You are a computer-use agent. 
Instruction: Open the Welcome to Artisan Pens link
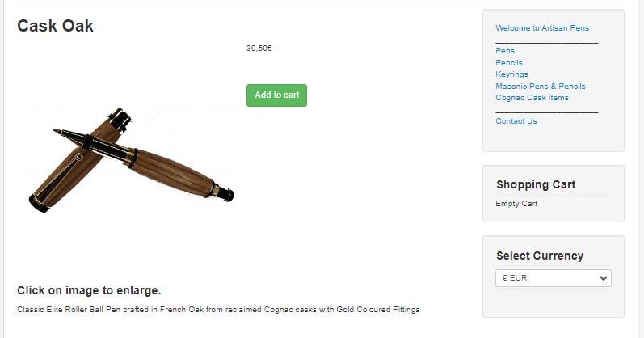click(542, 28)
